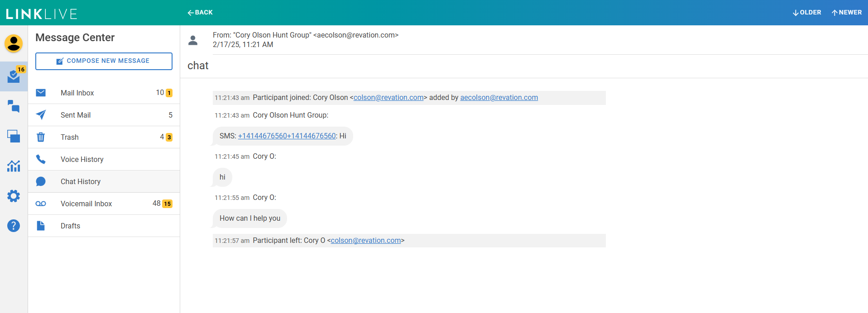This screenshot has height=313, width=868.
Task: Open Message Center icon with 16 badge
Action: coord(14,76)
